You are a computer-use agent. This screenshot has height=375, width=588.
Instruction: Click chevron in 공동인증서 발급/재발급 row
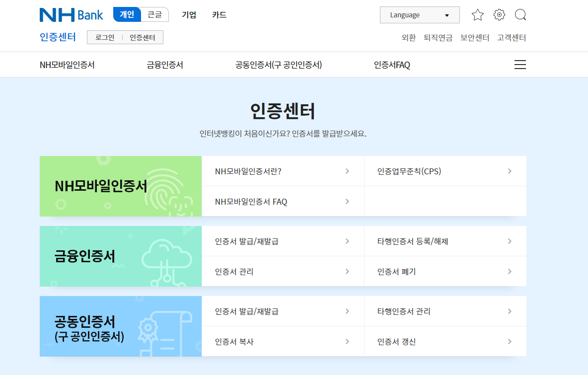(x=347, y=311)
